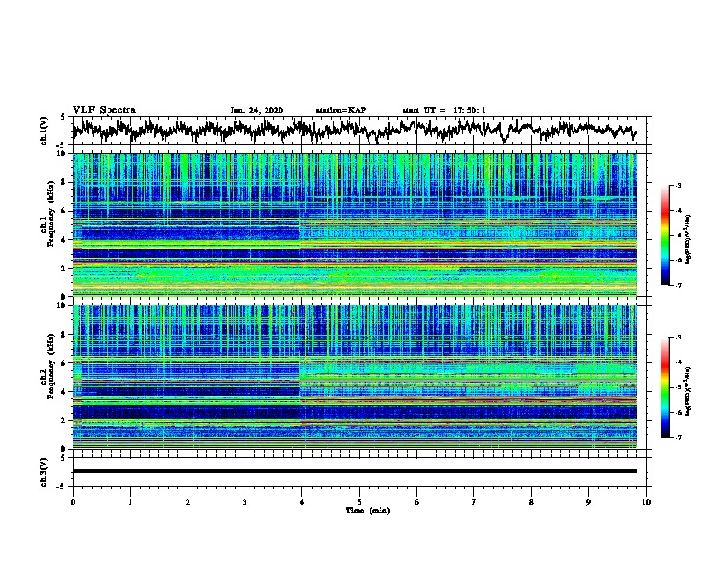Click the "4" minute tick on time axis
This screenshot has width=728, height=563.
tap(302, 502)
